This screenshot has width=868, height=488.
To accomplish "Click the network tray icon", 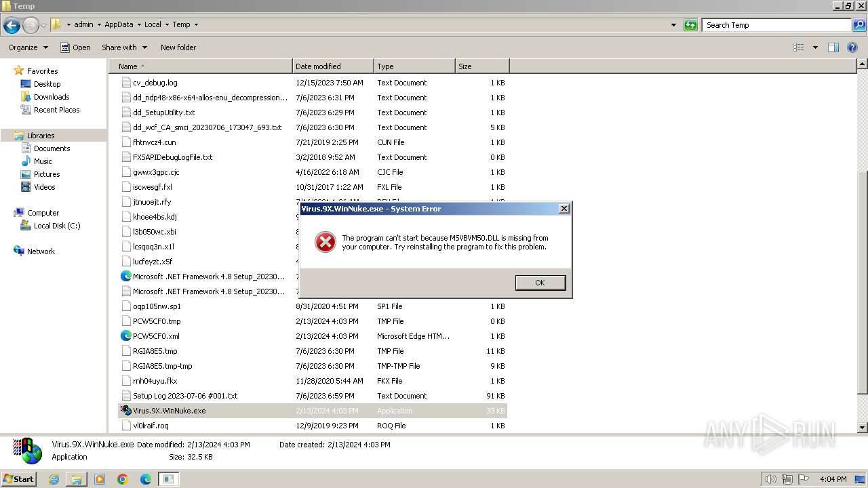I will (x=787, y=479).
